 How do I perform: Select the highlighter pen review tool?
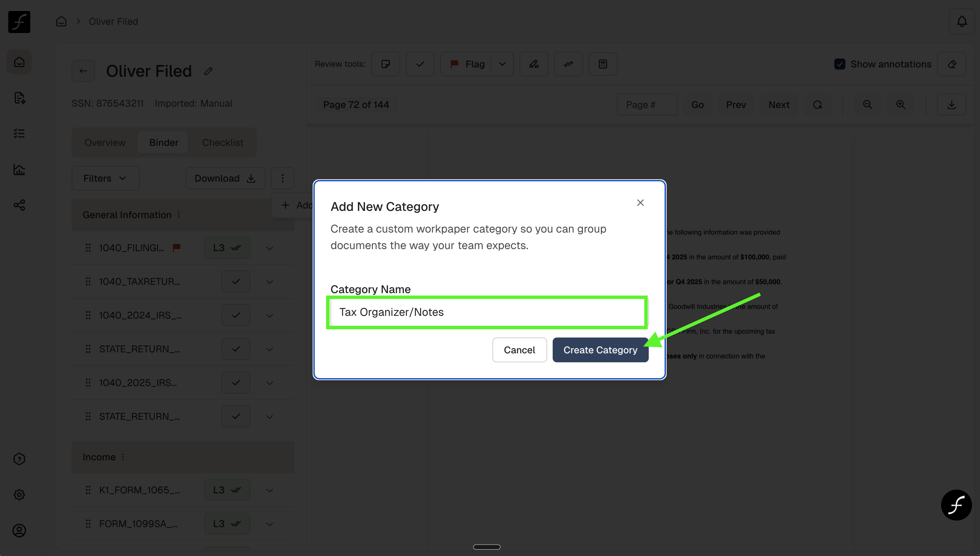coord(534,64)
